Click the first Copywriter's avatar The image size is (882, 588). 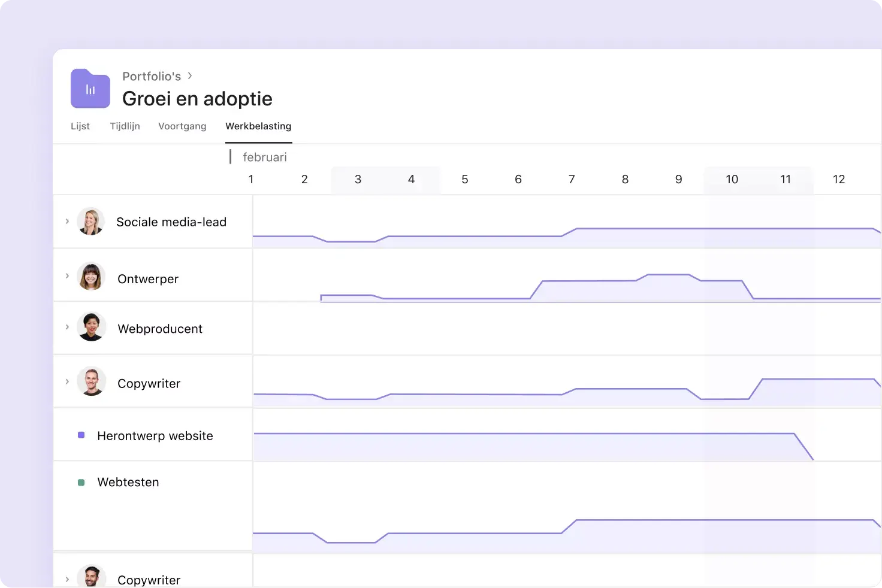91,382
